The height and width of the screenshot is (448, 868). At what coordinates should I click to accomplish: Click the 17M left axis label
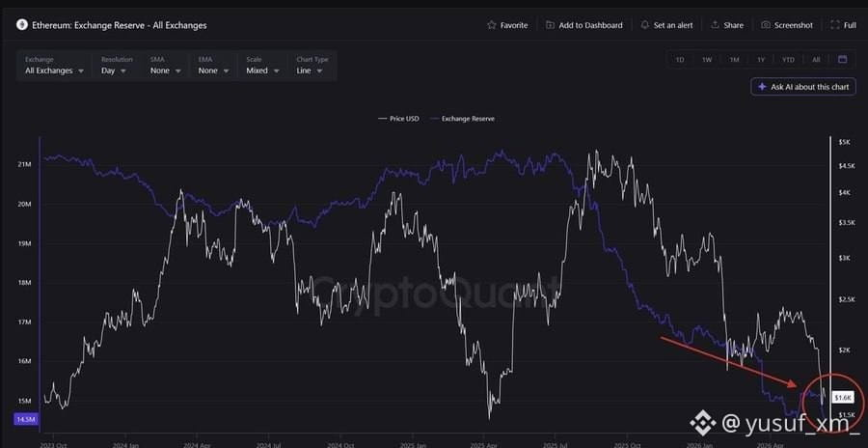[x=25, y=322]
